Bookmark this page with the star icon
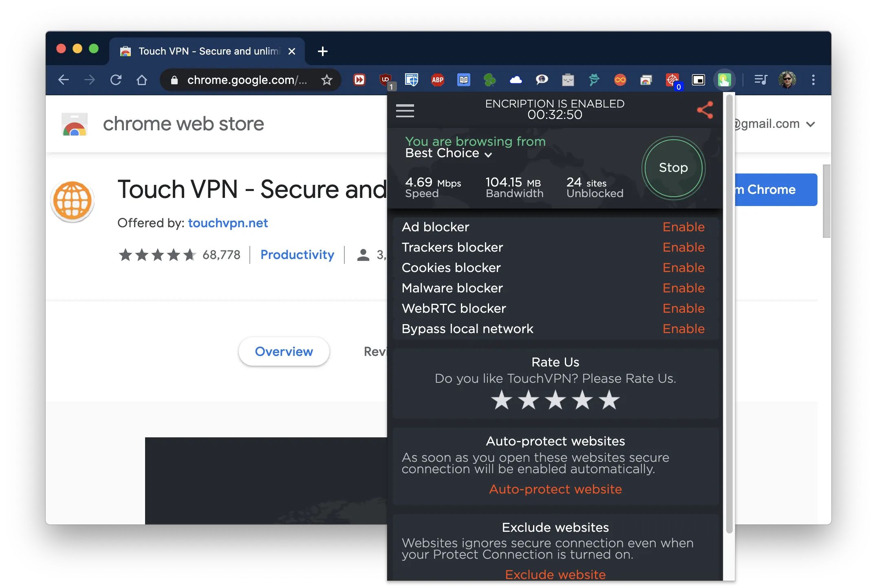Screen dimensions: 877x588 coord(326,80)
